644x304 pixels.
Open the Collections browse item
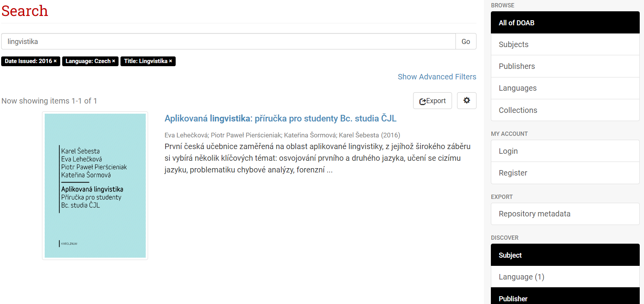pos(565,110)
